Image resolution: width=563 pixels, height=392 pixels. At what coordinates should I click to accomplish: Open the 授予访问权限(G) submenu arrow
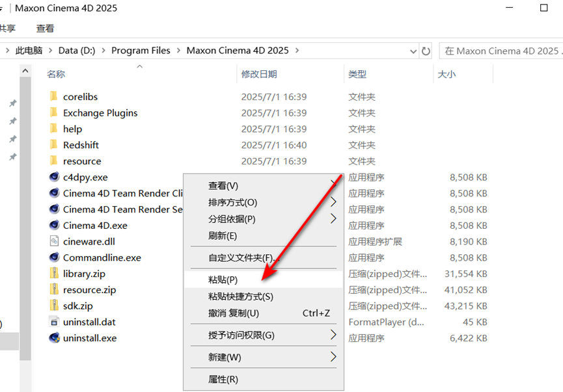click(x=333, y=335)
